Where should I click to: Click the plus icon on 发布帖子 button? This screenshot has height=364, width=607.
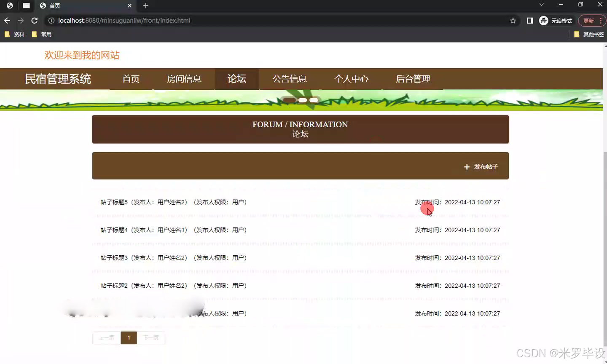pos(467,167)
